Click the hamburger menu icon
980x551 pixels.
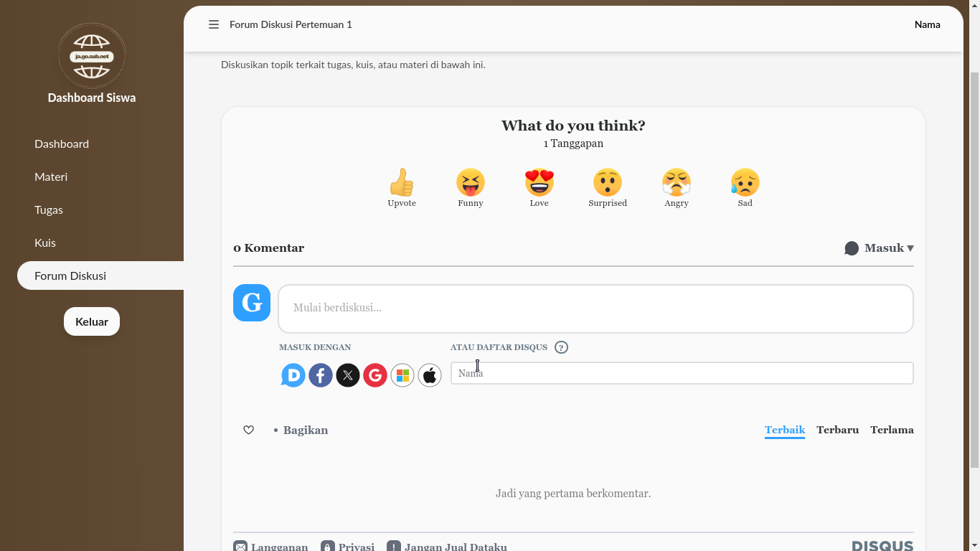213,24
